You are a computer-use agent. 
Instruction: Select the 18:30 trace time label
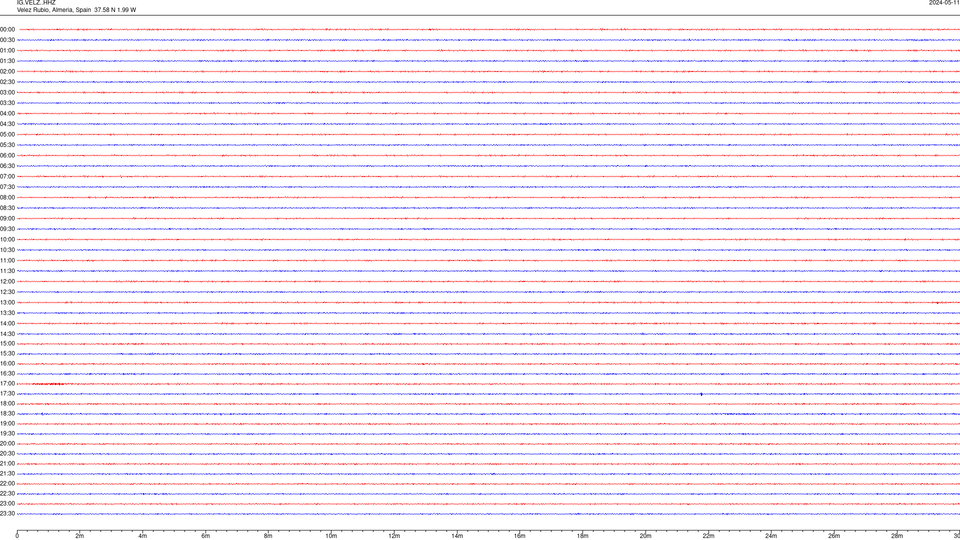click(7, 414)
